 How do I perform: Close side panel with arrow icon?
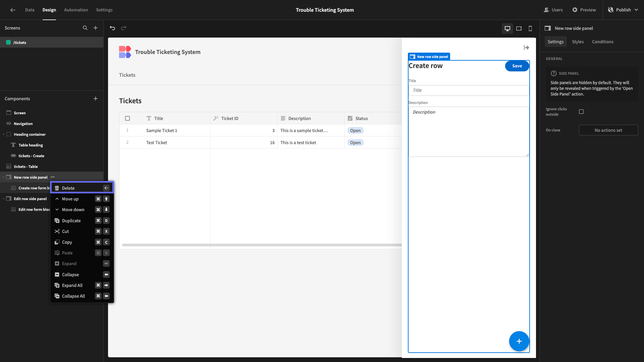click(x=526, y=48)
